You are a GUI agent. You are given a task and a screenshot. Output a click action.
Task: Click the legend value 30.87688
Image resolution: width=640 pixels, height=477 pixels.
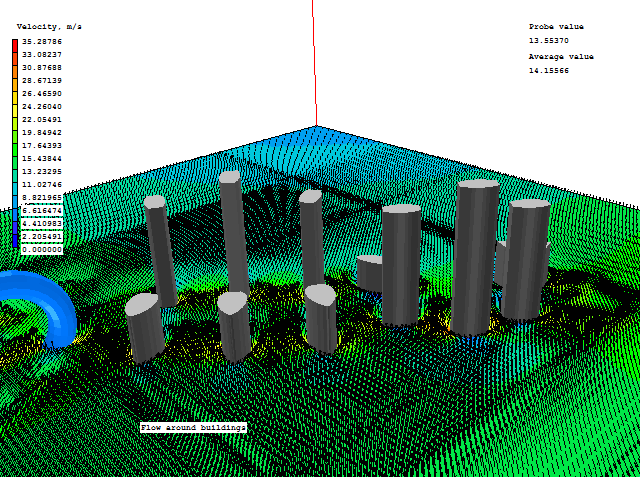(x=42, y=67)
